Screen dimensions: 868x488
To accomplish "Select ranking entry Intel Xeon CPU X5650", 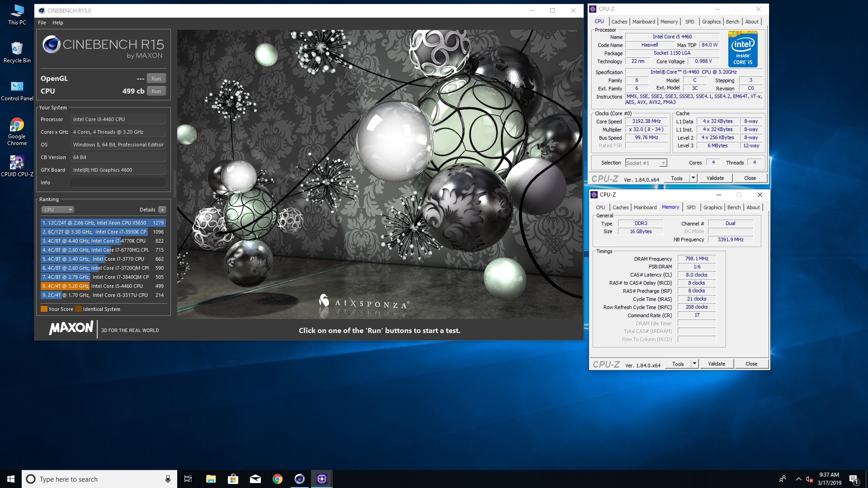I will (103, 223).
